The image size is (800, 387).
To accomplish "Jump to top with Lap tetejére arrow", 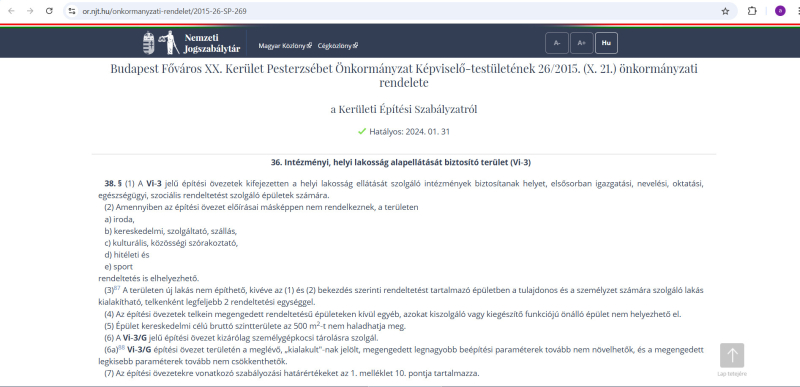I will (x=732, y=355).
